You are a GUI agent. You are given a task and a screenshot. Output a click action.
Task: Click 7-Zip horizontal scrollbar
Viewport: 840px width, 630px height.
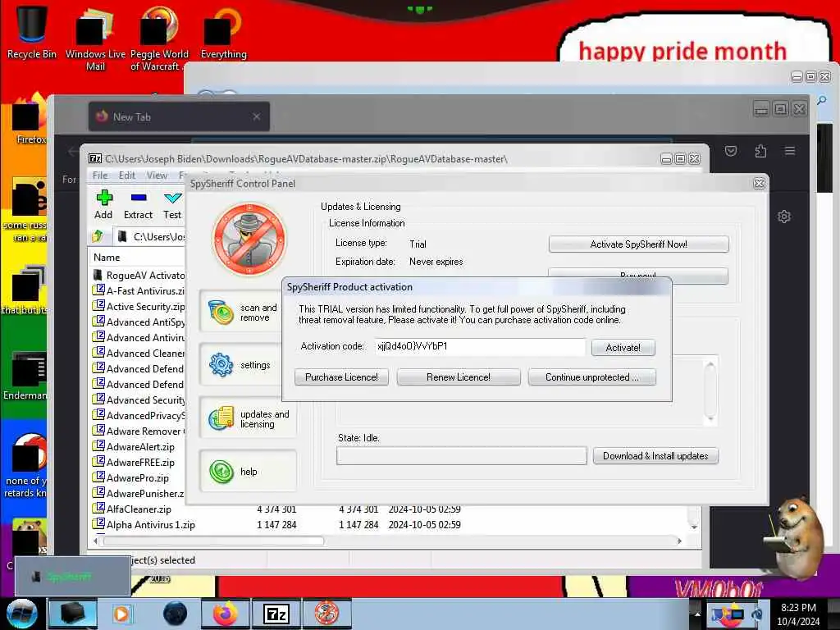214,541
